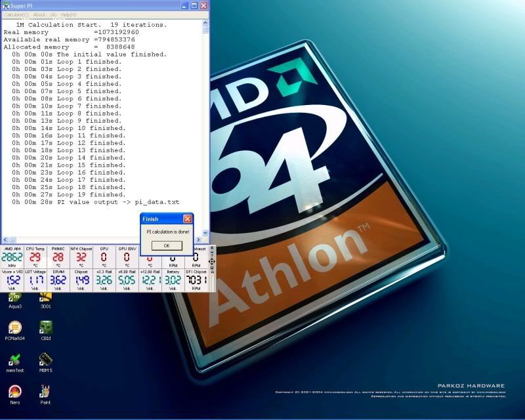Click the NF4 Chipset 32 temperature readout
525x420 pixels.
81,257
